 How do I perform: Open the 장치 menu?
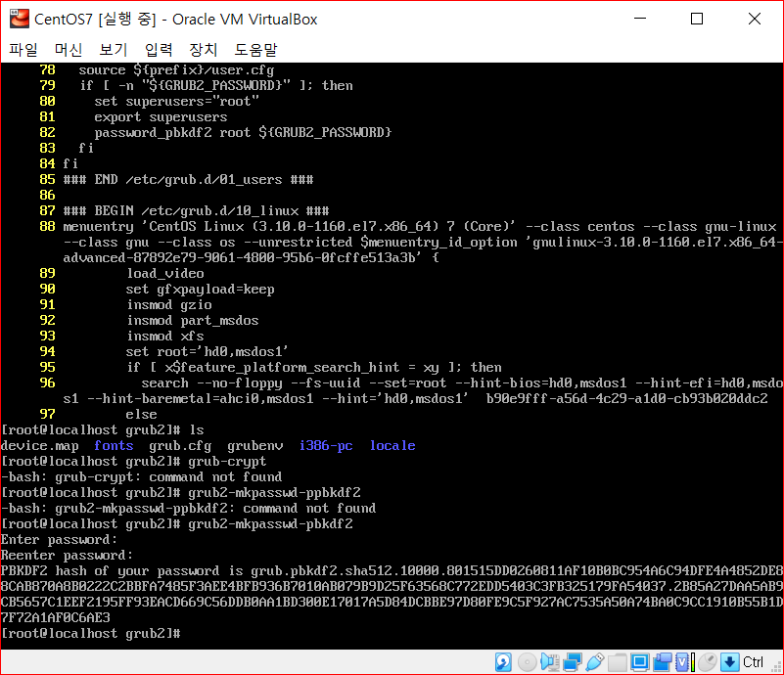(x=203, y=50)
